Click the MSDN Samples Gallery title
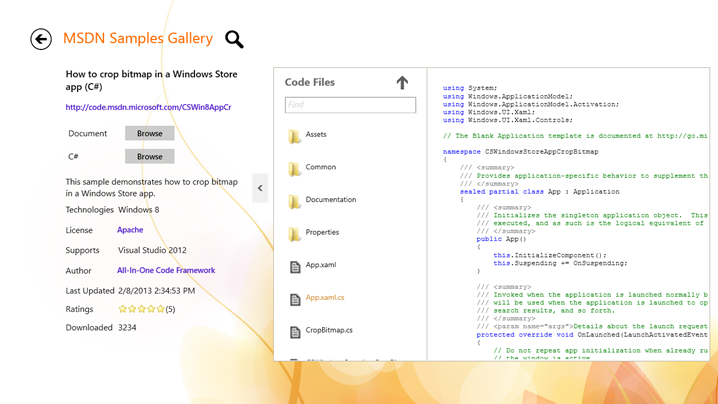 pyautogui.click(x=138, y=38)
